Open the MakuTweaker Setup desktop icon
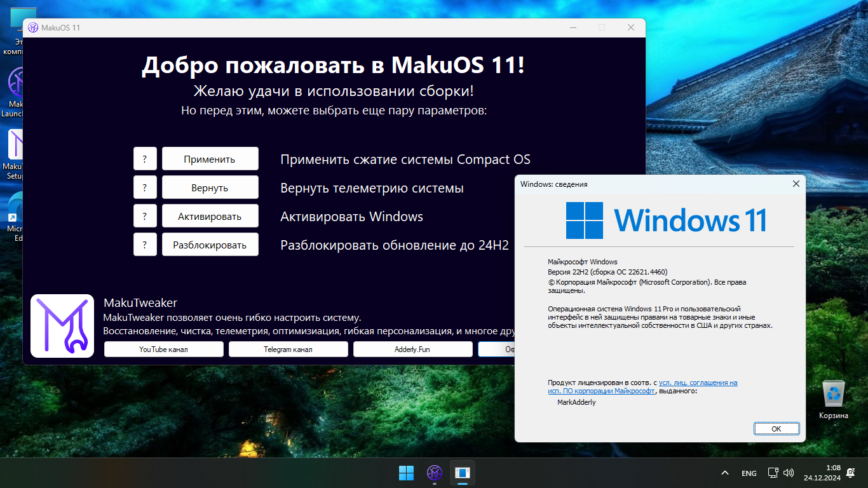This screenshot has width=868, height=488. click(13, 154)
